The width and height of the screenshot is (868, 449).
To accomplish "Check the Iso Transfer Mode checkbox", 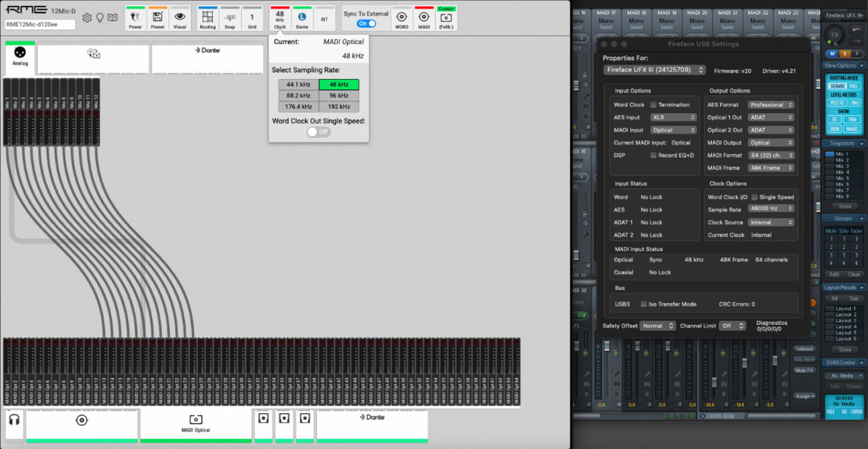I will (x=644, y=304).
